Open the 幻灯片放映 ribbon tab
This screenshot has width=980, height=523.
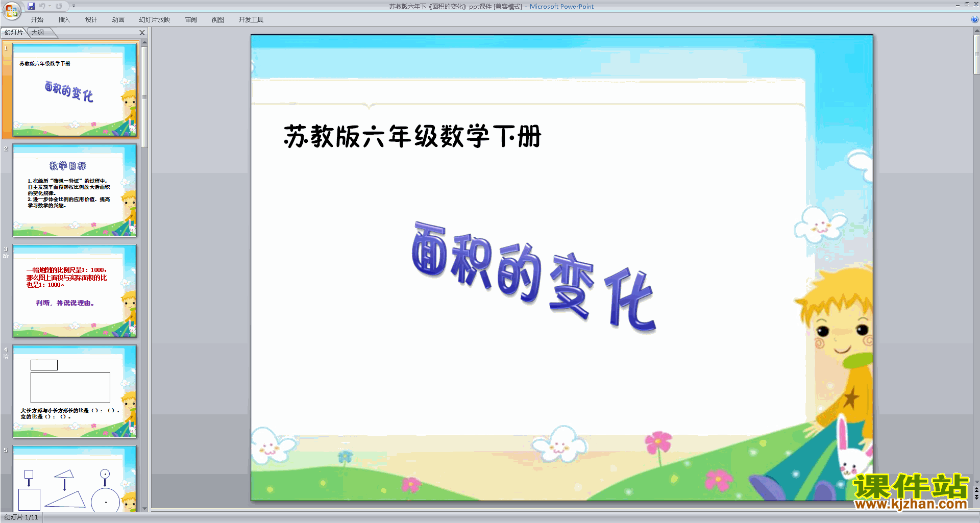[155, 20]
